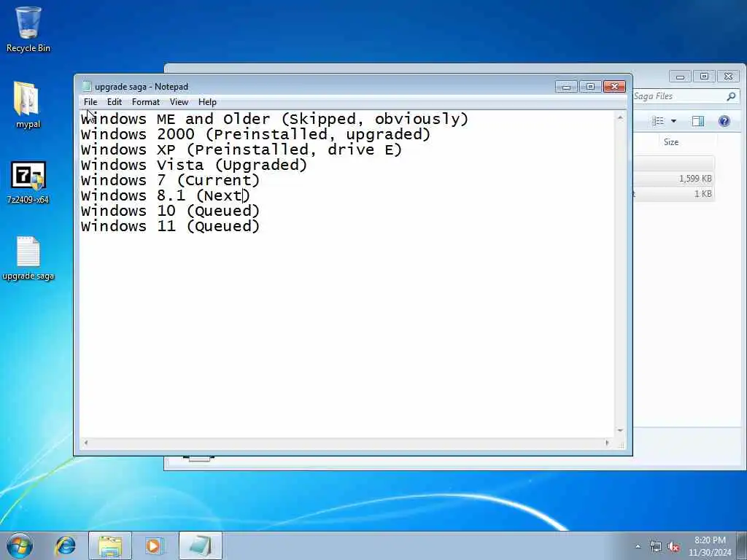The width and height of the screenshot is (747, 560).
Task: Select the file row sized 1,599 KB
Action: (673, 179)
